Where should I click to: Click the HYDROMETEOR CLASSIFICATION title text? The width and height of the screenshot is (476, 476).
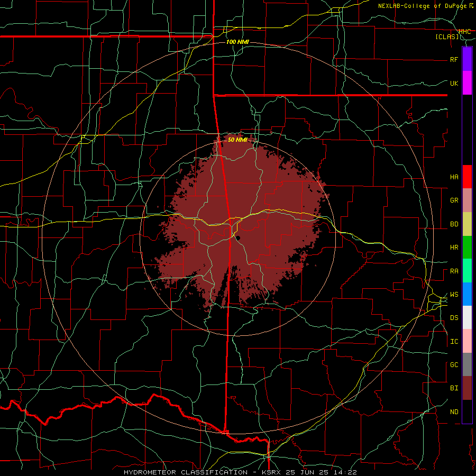(186, 472)
